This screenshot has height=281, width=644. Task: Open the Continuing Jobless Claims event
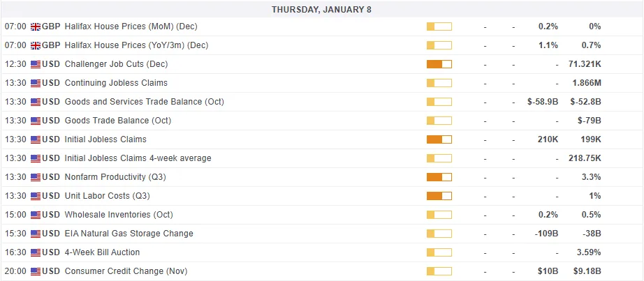116,83
